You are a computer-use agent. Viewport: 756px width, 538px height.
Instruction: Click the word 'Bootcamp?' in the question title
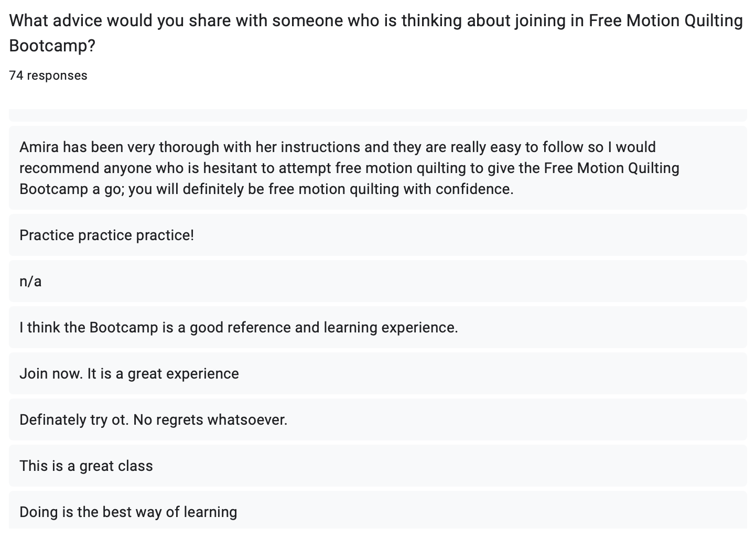click(52, 46)
